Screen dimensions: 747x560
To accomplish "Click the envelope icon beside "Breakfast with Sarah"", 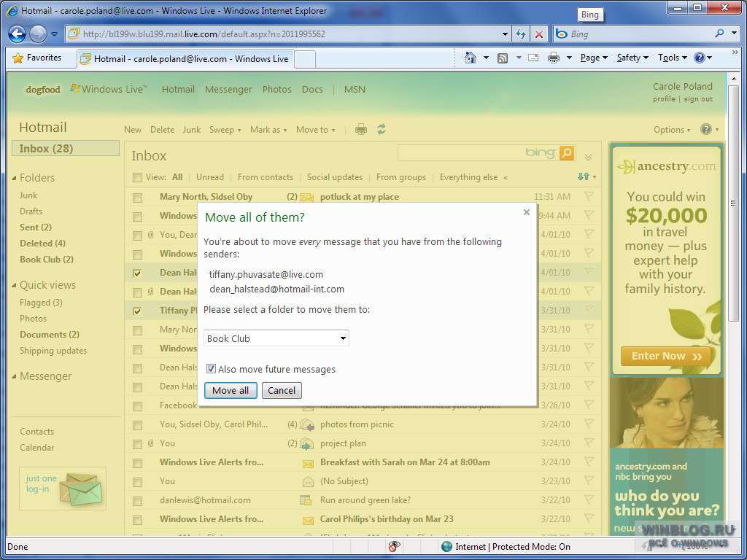I will 308,463.
